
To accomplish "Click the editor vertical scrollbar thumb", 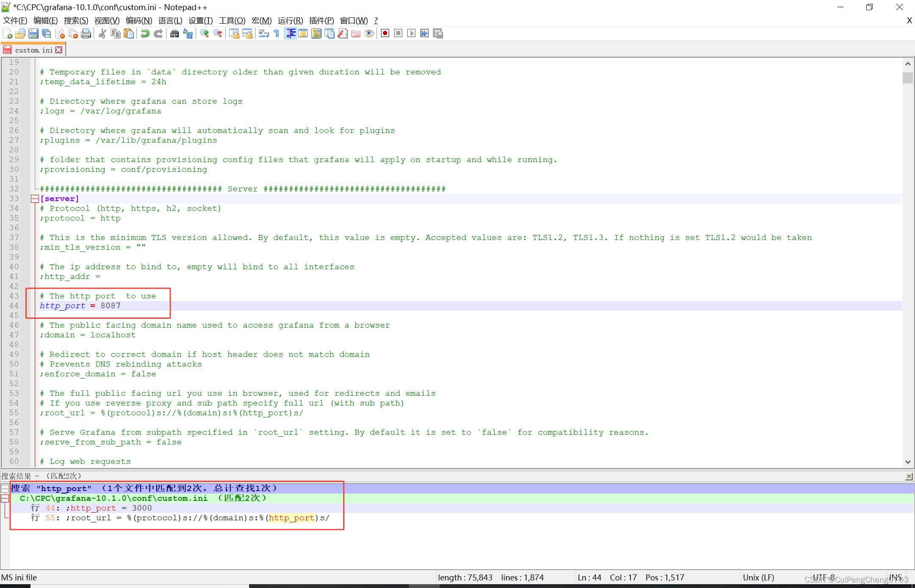I will pos(908,78).
